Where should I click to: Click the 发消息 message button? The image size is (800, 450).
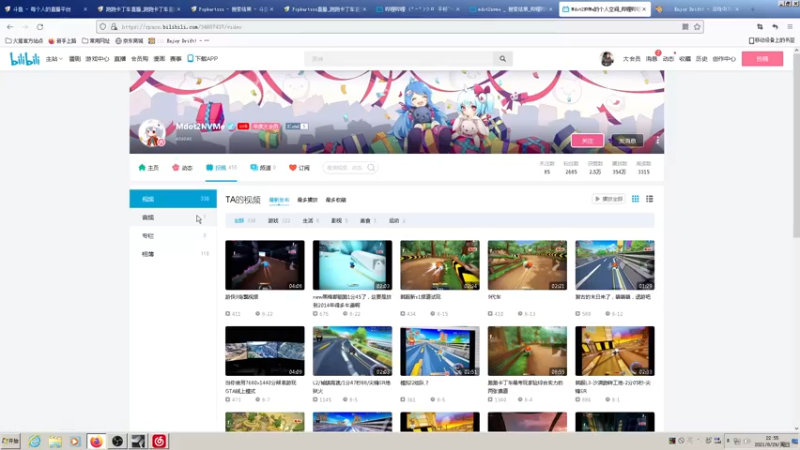pos(627,140)
